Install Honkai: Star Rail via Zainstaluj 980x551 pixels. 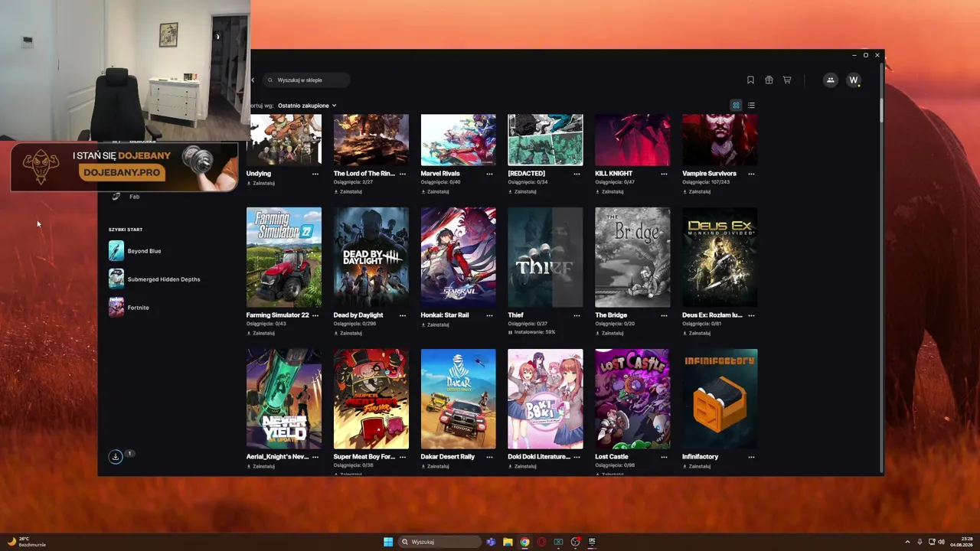click(436, 324)
